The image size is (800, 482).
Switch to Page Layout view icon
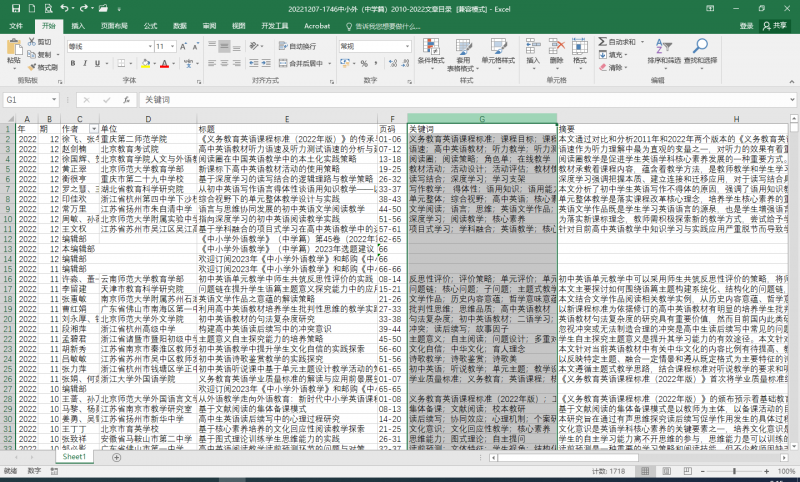pos(667,471)
